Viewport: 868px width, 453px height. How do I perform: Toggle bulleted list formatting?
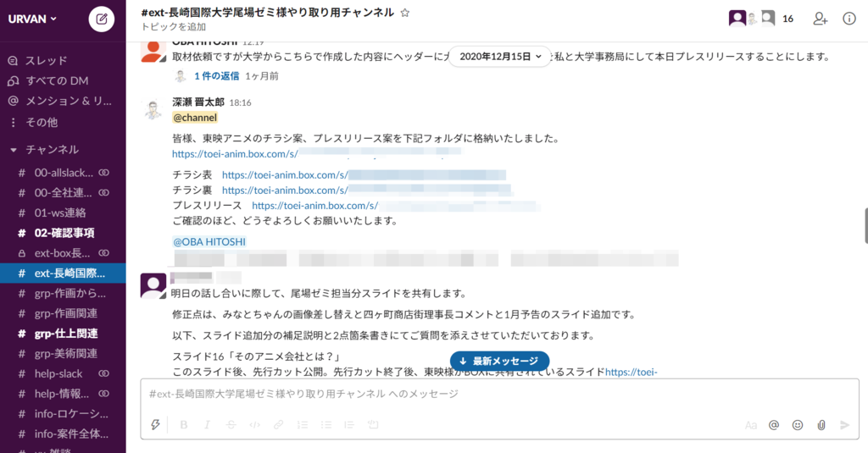[326, 424]
